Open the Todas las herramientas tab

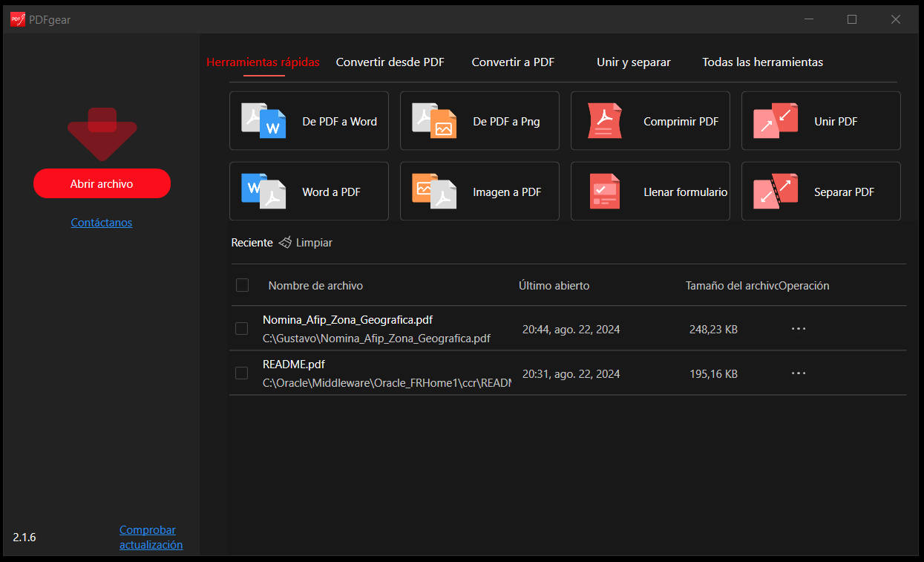[763, 62]
